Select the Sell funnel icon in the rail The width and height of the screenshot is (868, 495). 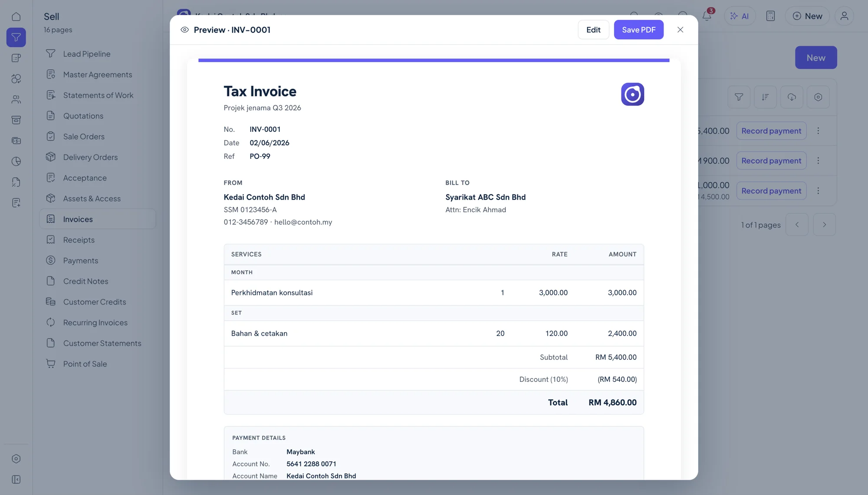click(x=16, y=37)
